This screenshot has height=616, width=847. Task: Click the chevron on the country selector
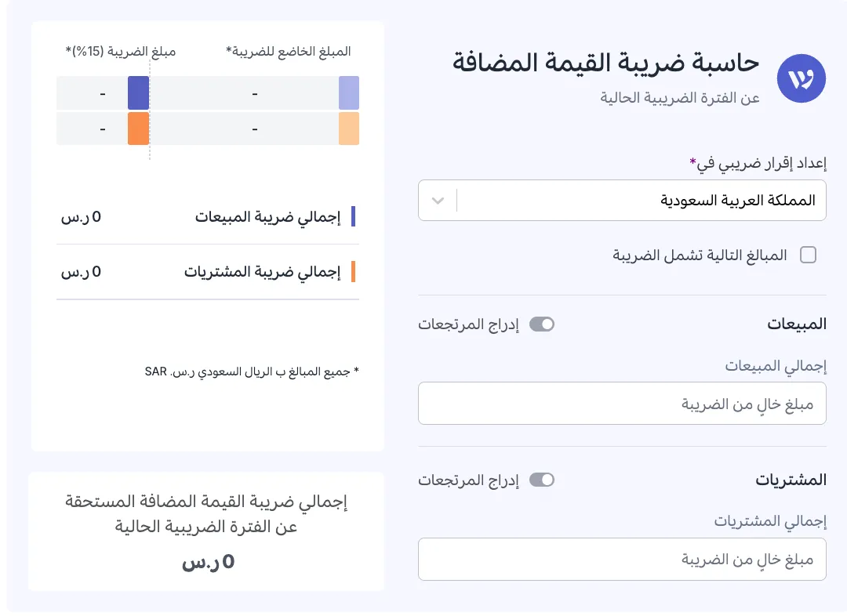coord(438,201)
